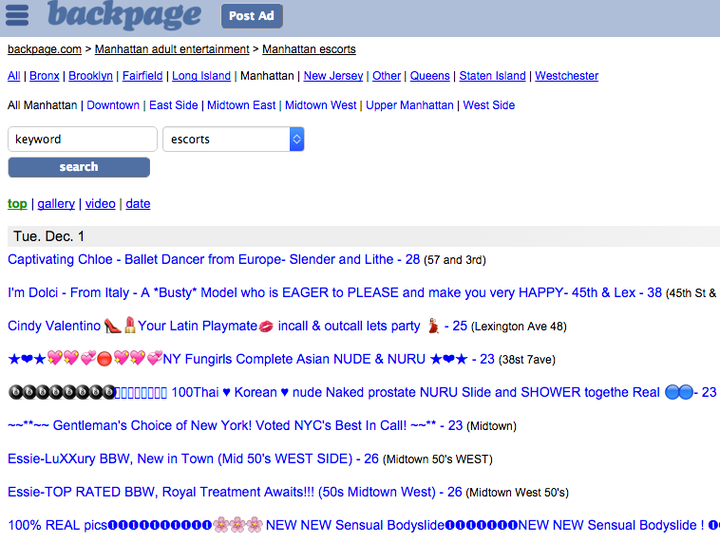Click the Tue. Dec. 1 date header

pyautogui.click(x=49, y=236)
